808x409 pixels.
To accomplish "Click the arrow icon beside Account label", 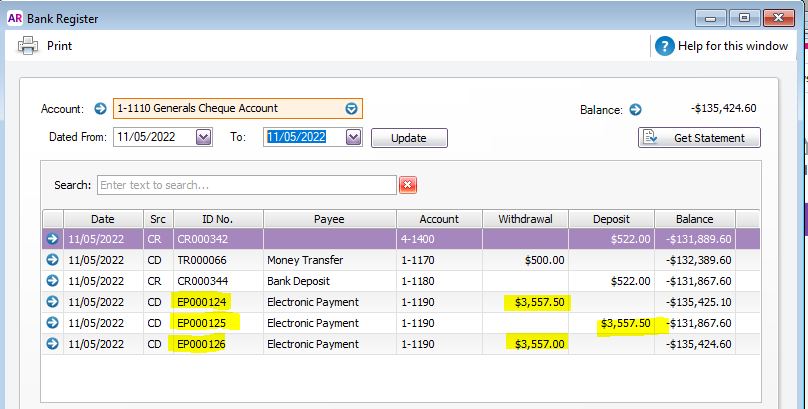I will [x=100, y=109].
